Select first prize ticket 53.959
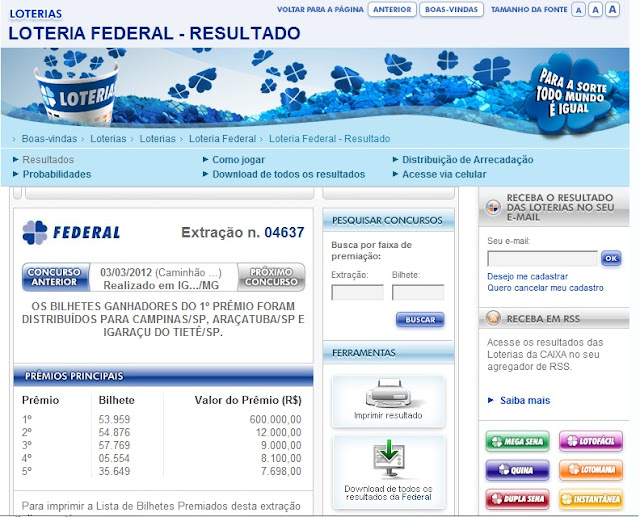 pos(114,419)
